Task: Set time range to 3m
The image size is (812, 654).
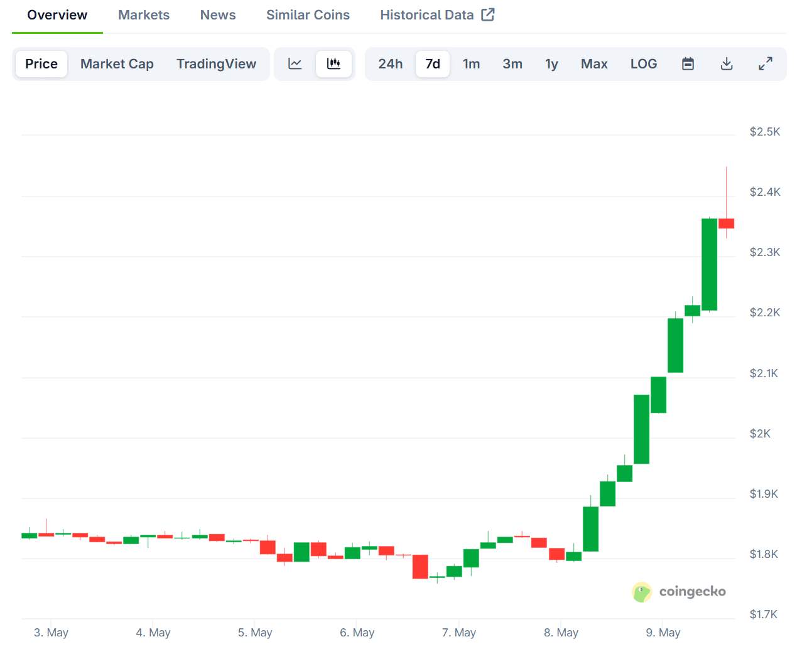Action: (x=512, y=63)
